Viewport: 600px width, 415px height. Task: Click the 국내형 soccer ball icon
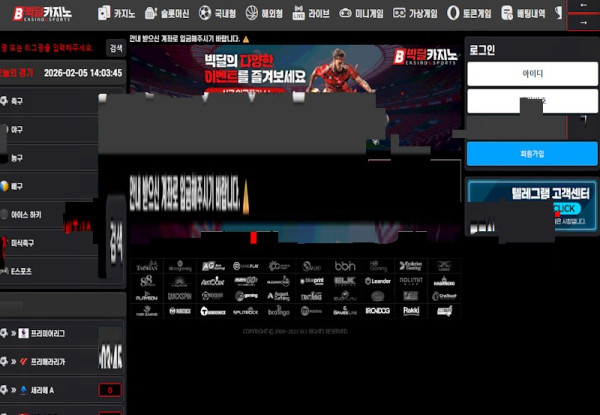205,14
